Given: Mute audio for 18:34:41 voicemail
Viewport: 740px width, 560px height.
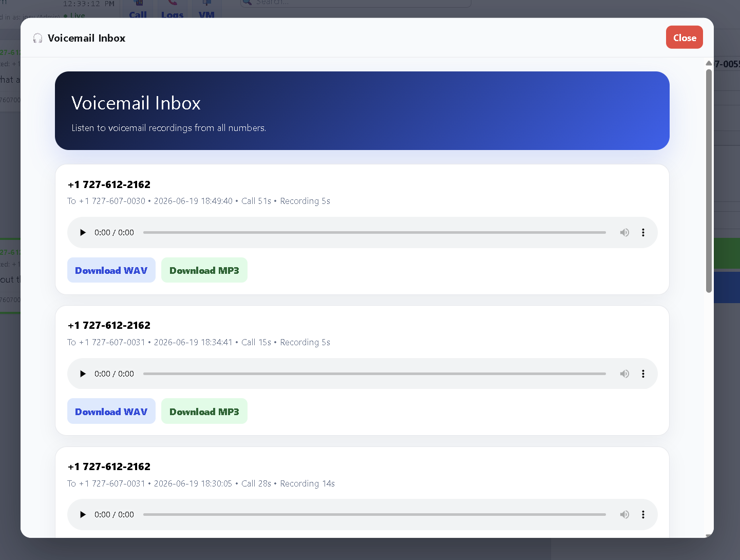Looking at the screenshot, I should 624,374.
